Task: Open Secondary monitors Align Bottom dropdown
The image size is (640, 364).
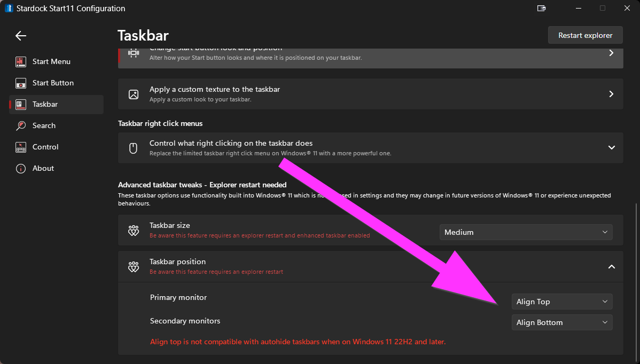Action: tap(561, 322)
